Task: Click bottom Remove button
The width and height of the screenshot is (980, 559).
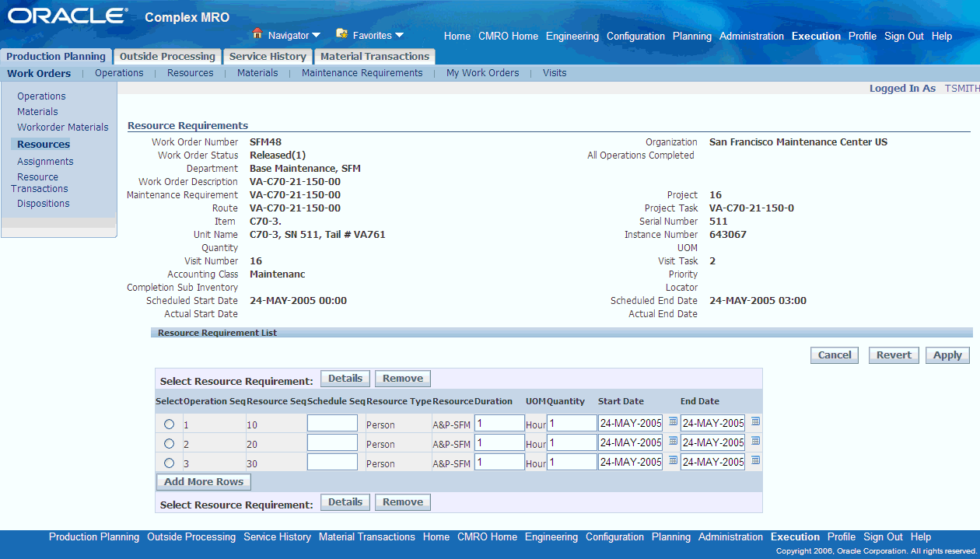Action: [x=403, y=502]
